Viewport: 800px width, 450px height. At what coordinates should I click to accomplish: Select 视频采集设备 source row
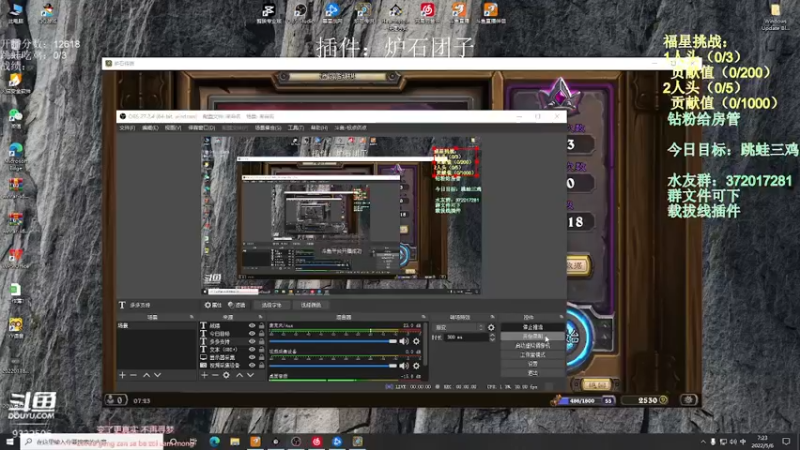pos(232,365)
